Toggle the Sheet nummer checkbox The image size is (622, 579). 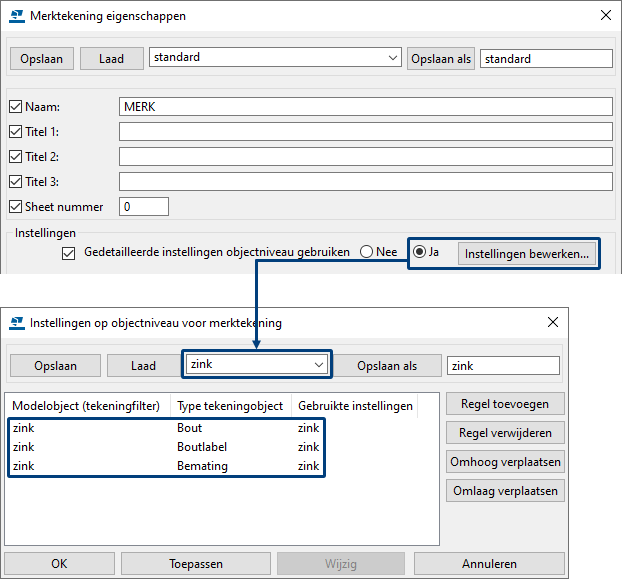tap(15, 207)
